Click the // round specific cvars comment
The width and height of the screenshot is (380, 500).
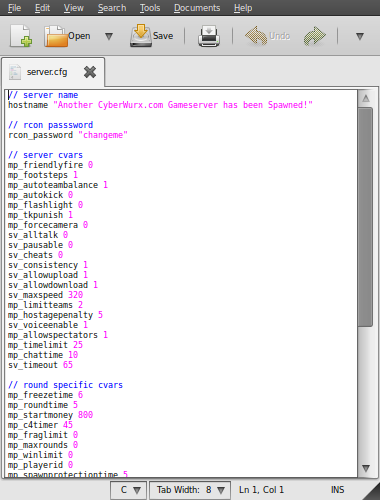tap(65, 385)
